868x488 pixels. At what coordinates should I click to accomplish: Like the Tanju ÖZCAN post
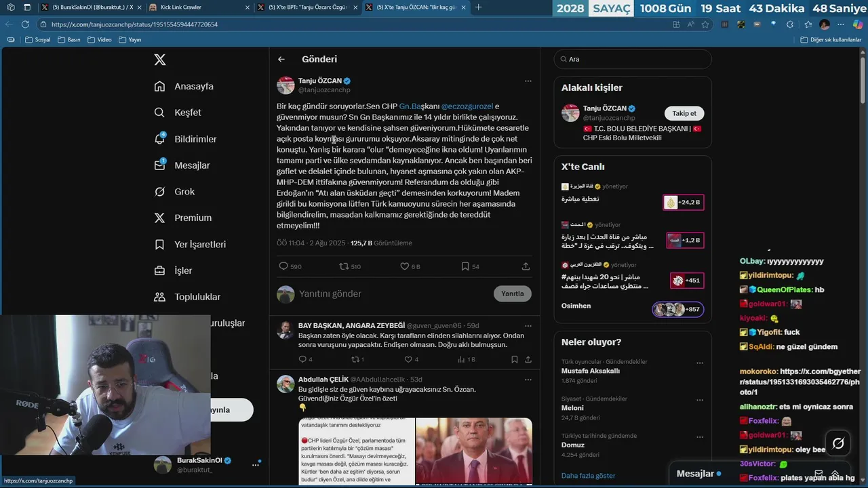pyautogui.click(x=404, y=266)
